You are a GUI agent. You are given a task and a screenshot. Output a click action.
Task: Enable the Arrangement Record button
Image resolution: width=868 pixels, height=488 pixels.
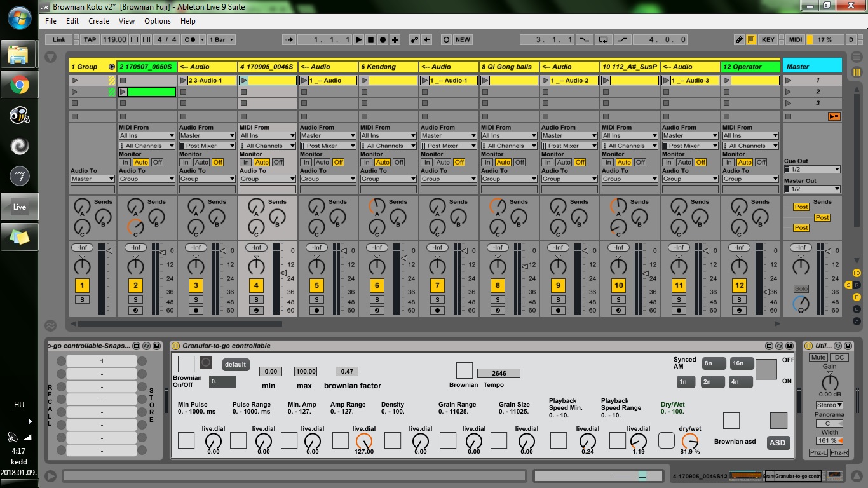(383, 39)
